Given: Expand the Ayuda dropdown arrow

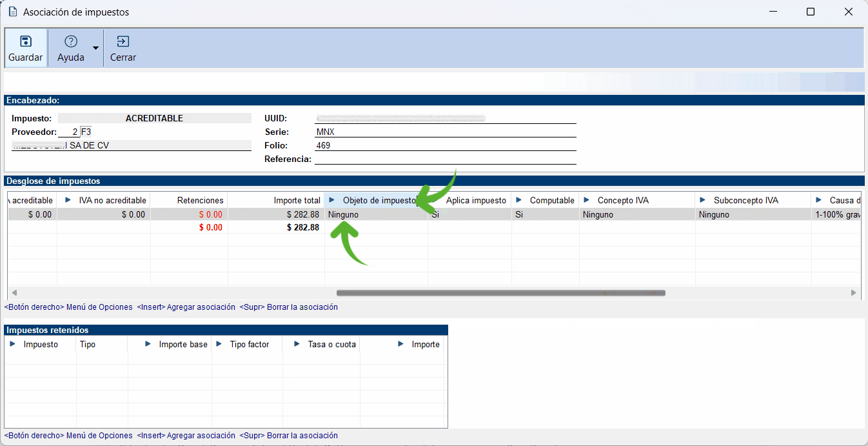Looking at the screenshot, I should 96,48.
